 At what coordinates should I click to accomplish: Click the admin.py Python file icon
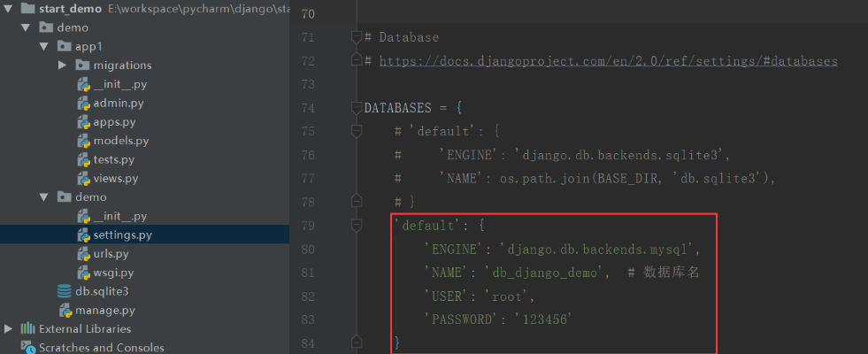[83, 104]
